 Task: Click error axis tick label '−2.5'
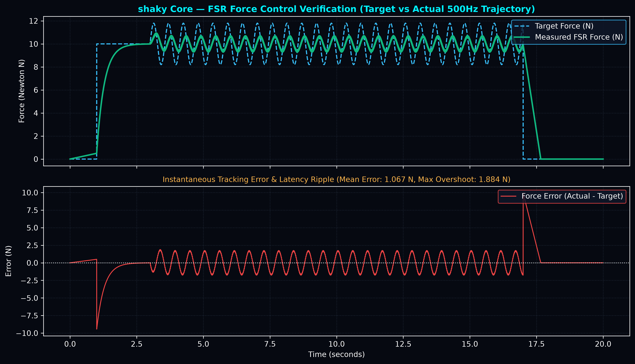[29, 280]
